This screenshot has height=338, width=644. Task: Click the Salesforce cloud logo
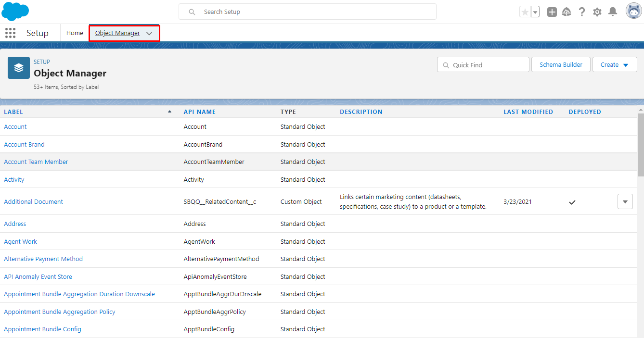[x=15, y=11]
